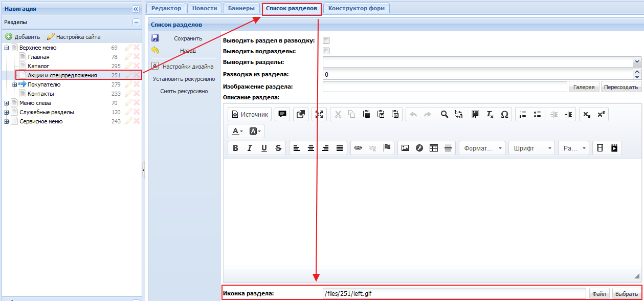644x301 pixels.
Task: Open the Выводить разделы dropdown
Action: click(637, 61)
